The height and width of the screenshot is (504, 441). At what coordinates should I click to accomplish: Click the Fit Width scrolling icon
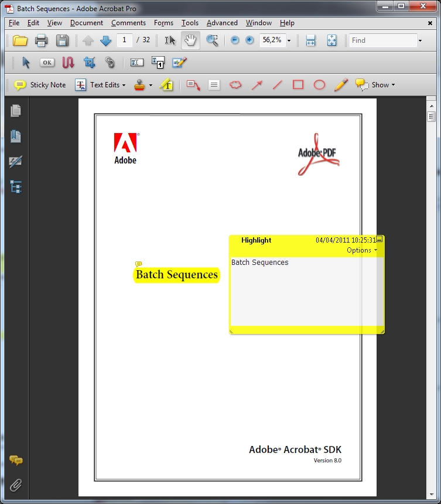(x=310, y=40)
